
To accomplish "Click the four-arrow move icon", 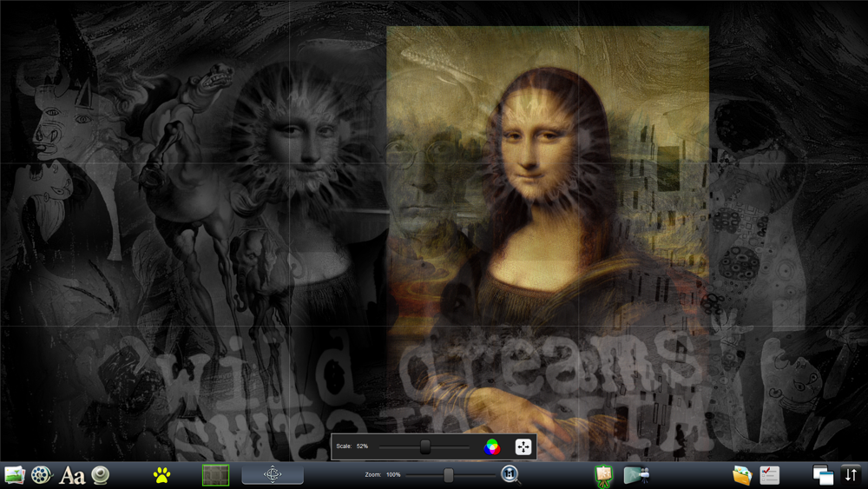I will (523, 446).
